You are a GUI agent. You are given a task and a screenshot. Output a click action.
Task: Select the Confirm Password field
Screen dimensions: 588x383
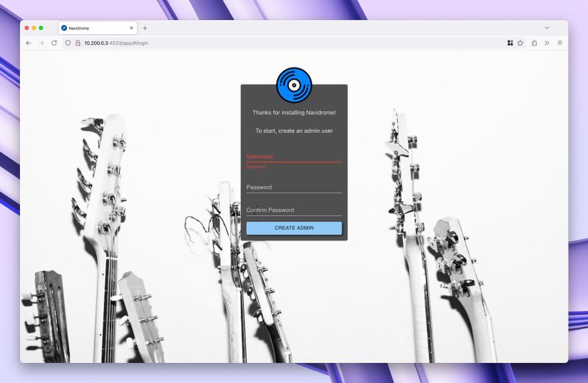click(294, 210)
